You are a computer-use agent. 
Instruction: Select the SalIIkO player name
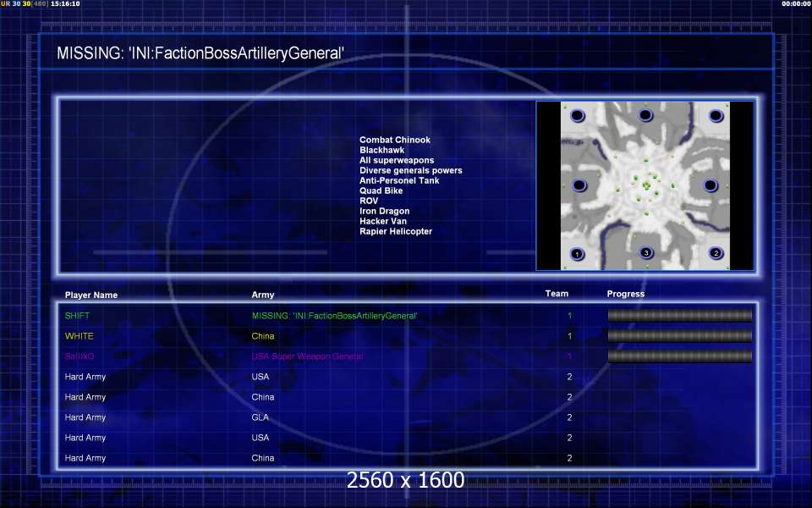(x=80, y=356)
